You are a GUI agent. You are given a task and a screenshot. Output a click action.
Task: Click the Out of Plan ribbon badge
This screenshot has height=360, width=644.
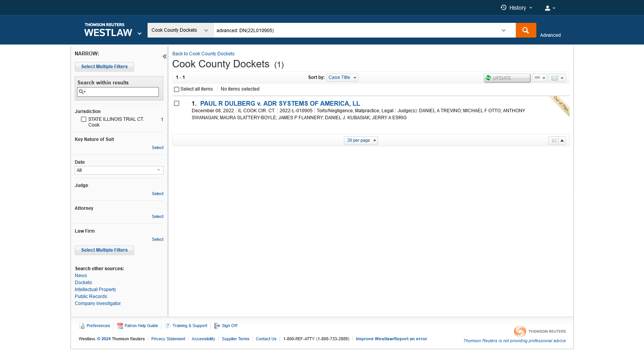coord(560,105)
